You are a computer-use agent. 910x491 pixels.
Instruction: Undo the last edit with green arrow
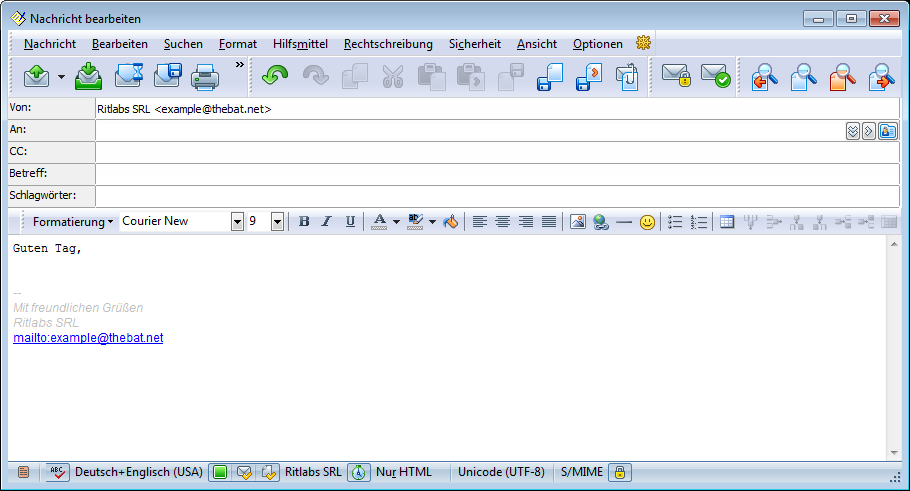point(275,77)
